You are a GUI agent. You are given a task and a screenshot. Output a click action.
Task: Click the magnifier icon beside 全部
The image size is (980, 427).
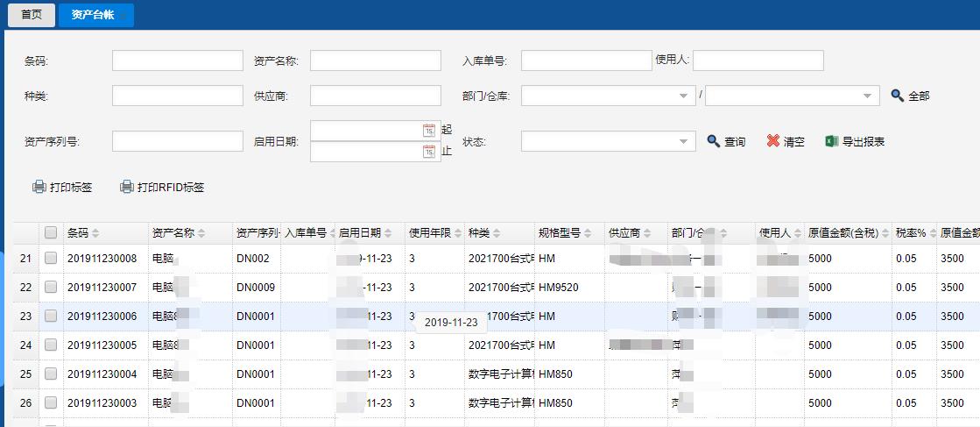pos(897,96)
